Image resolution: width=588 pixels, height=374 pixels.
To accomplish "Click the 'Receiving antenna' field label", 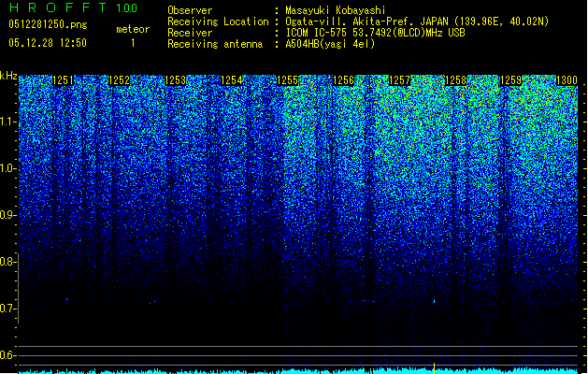I will click(x=215, y=44).
